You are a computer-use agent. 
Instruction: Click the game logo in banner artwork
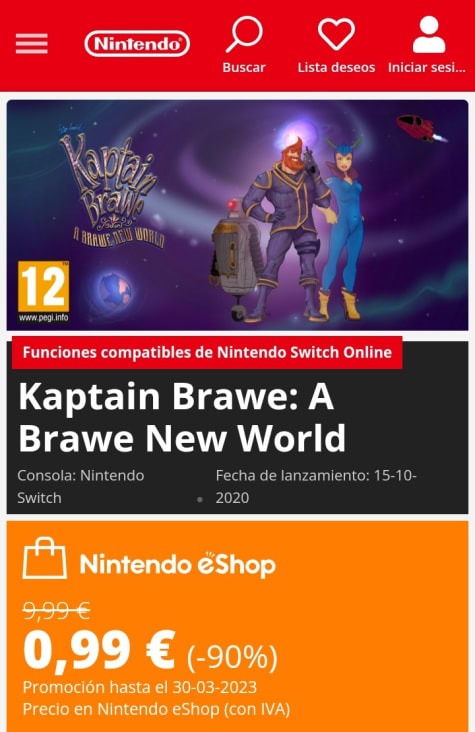[x=112, y=186]
